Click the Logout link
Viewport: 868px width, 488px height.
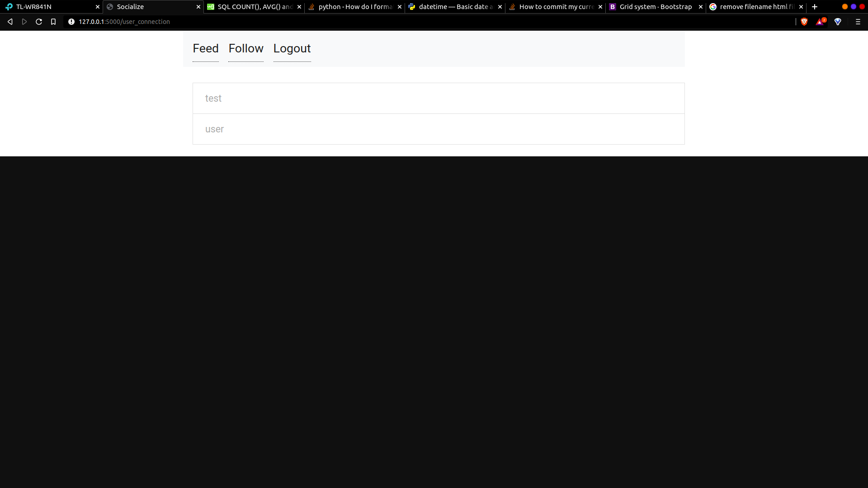coord(292,48)
